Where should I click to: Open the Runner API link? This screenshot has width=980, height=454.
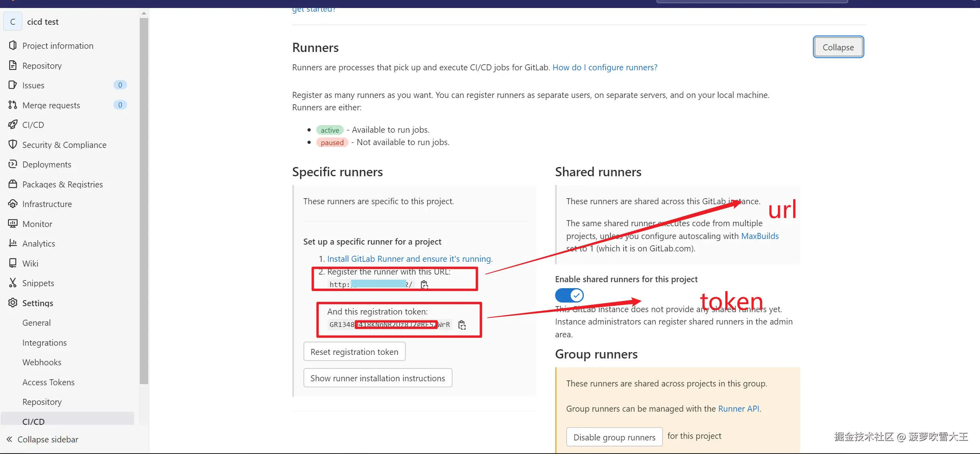pyautogui.click(x=738, y=408)
